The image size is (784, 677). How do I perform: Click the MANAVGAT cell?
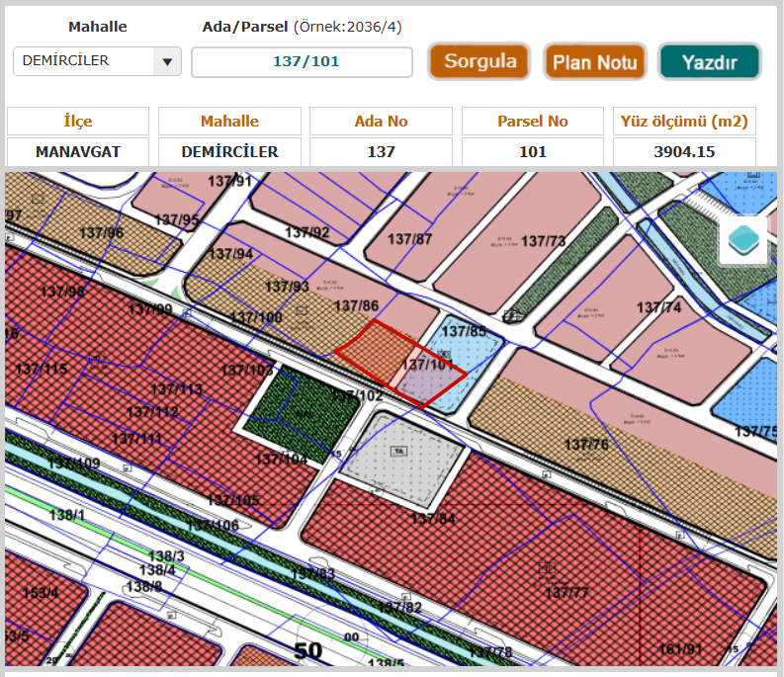click(x=78, y=151)
